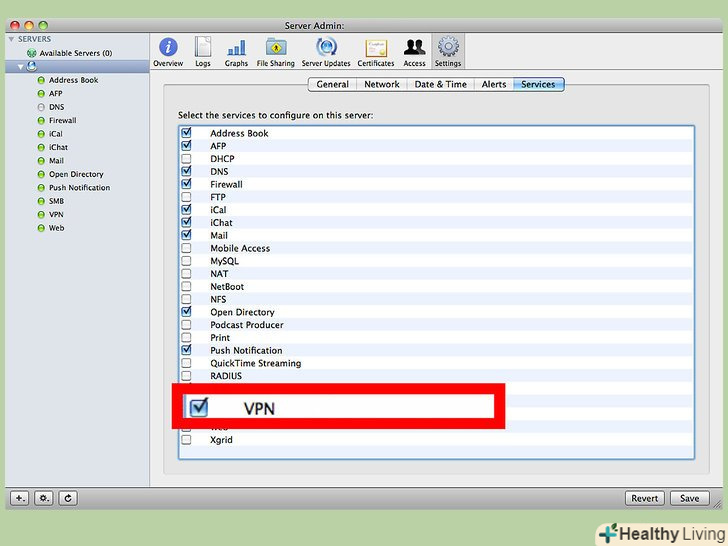Select Firewall service in sidebar

coord(63,120)
